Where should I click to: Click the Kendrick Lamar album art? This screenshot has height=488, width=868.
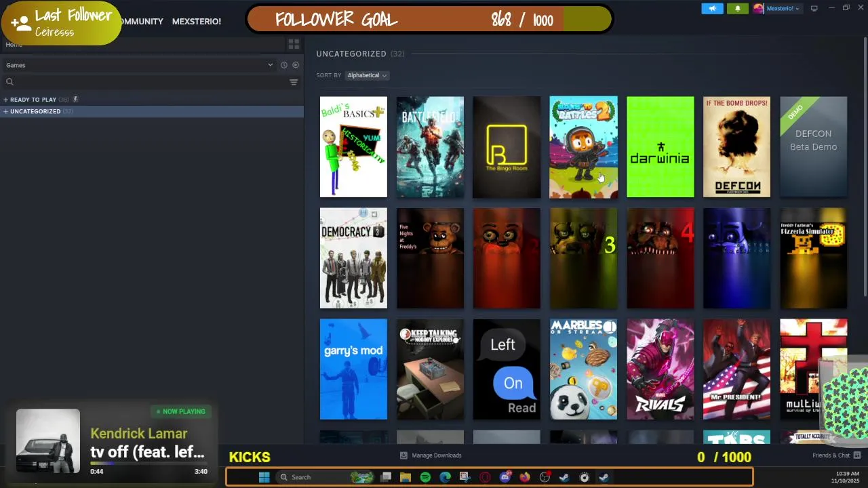48,441
